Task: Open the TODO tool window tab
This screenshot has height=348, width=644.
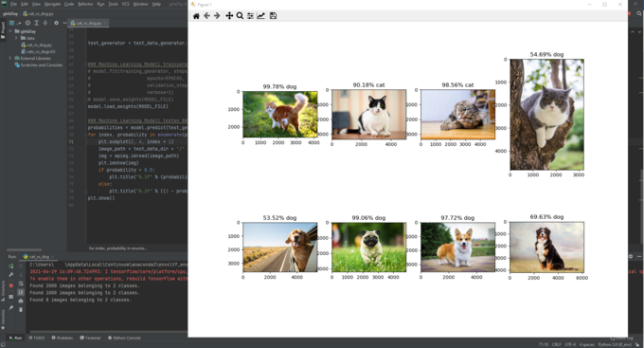Action: (x=37, y=339)
